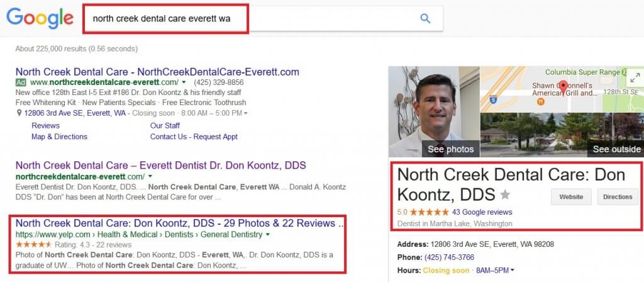Expand dropdown arrow after Yelp General Dentistry breadcrumb
The height and width of the screenshot is (282, 644).
[x=268, y=235]
